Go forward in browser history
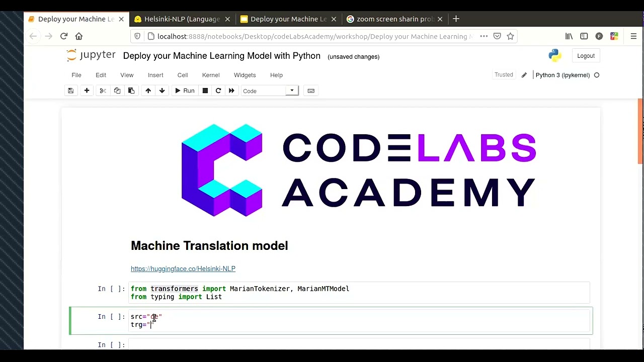The height and width of the screenshot is (362, 644). pyautogui.click(x=48, y=36)
